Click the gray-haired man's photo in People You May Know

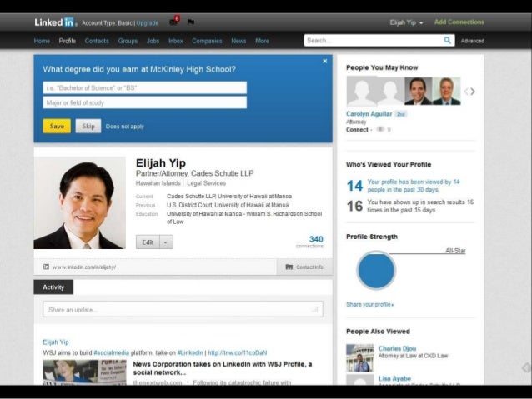click(x=446, y=91)
